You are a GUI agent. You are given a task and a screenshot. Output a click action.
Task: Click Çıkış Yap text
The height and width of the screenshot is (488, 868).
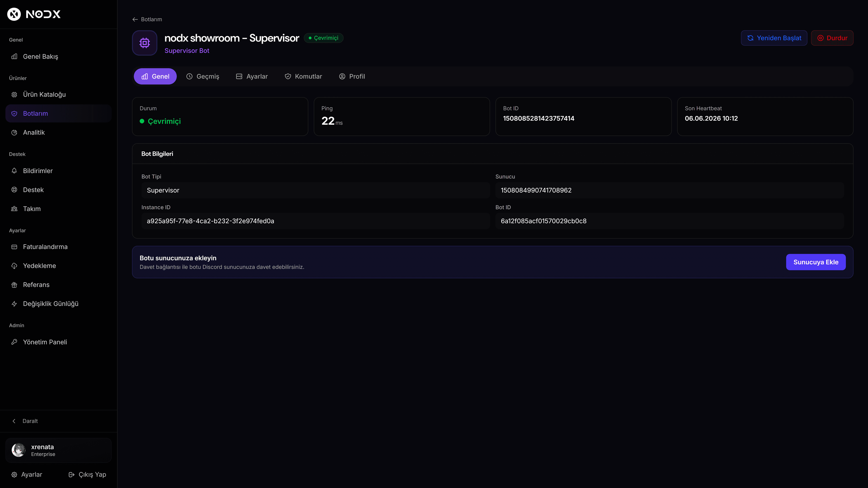tap(92, 474)
